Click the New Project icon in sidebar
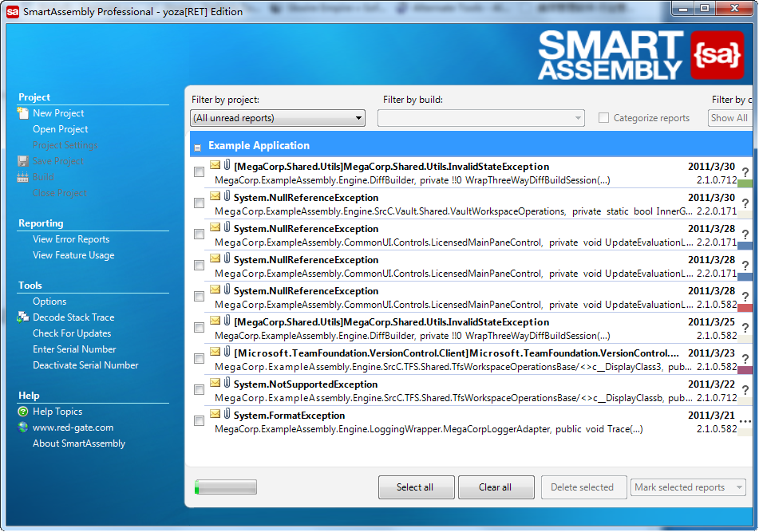The image size is (759, 532). tap(22, 113)
